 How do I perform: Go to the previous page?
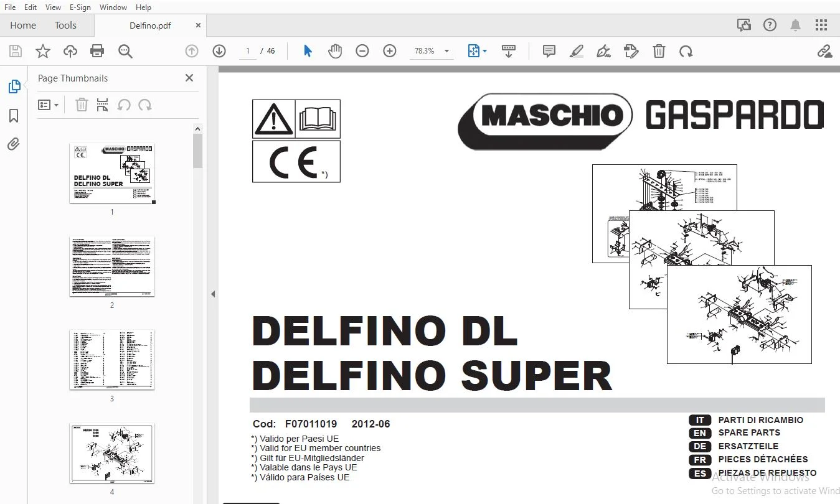(x=192, y=51)
